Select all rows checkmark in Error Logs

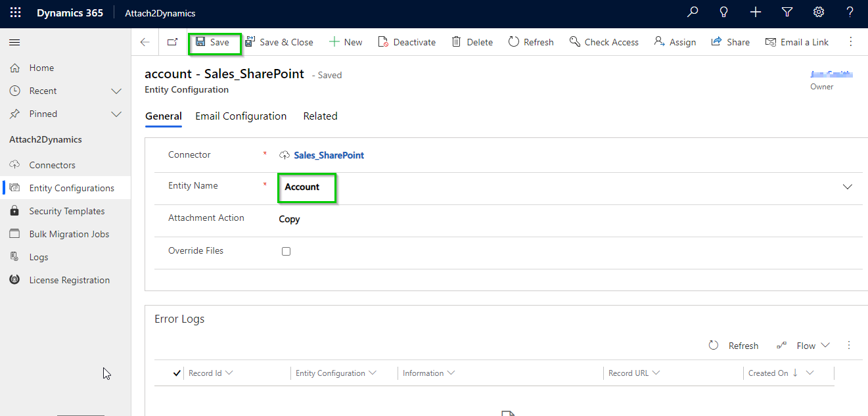coord(177,373)
